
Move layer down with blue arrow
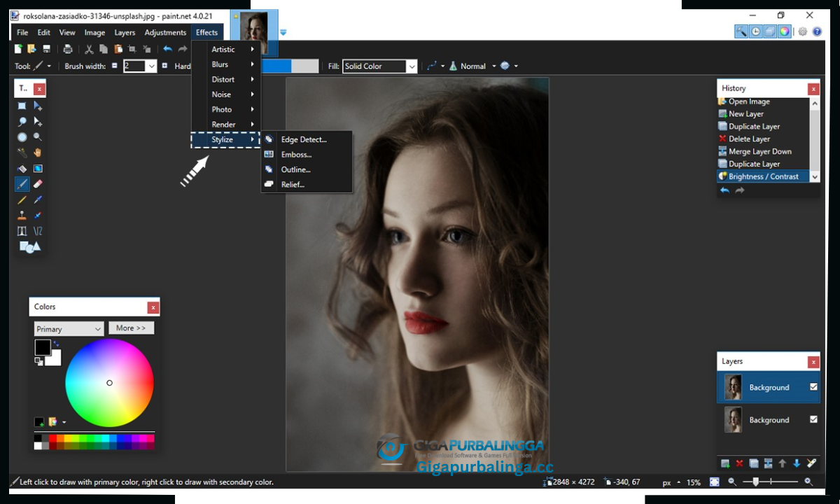point(797,463)
